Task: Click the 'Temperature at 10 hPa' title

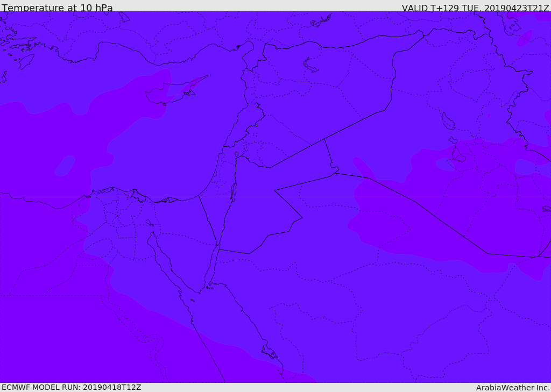Action: click(x=57, y=8)
